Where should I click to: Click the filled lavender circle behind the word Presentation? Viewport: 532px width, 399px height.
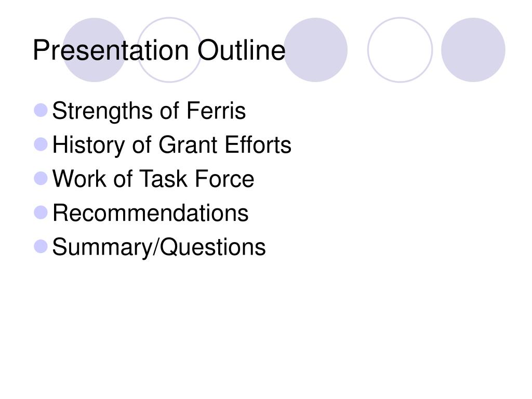point(95,50)
